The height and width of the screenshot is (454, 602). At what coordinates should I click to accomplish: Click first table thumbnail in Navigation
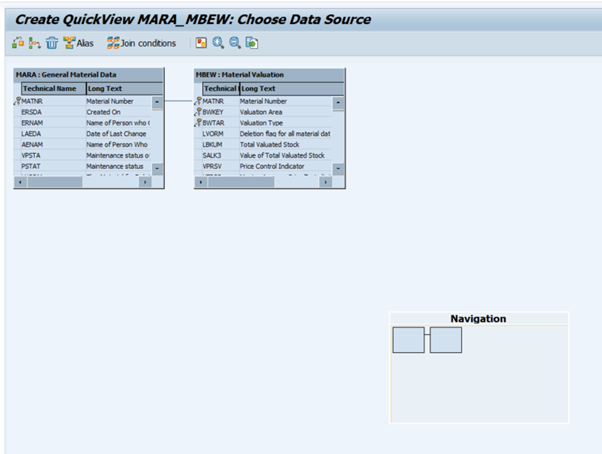408,340
